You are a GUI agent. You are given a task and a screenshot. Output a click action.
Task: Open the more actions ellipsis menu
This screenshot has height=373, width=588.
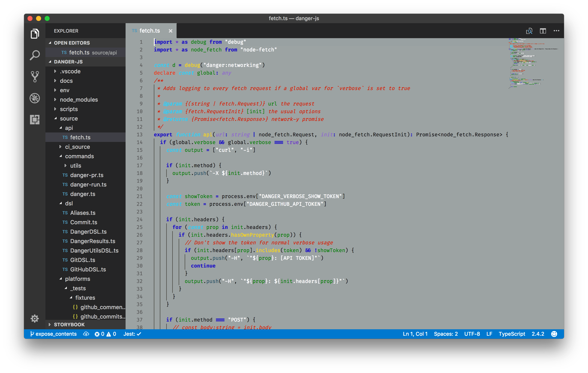(556, 31)
